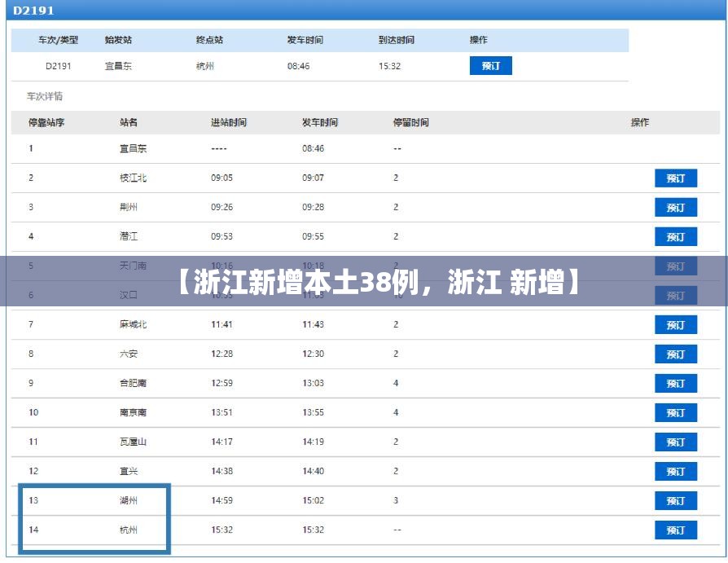Viewport: 728px width, 563px height.
Task: Click arrival time 14:17 at 瓦屋山
Action: (221, 442)
